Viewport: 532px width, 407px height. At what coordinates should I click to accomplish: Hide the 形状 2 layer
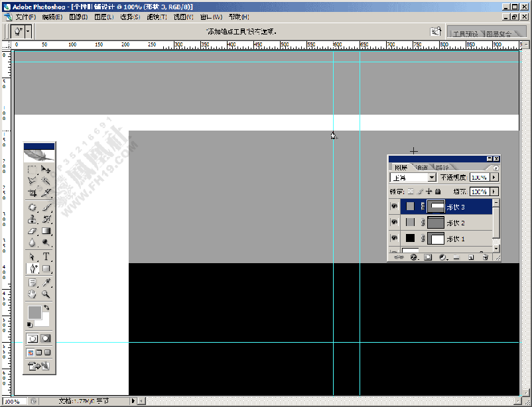pos(394,222)
